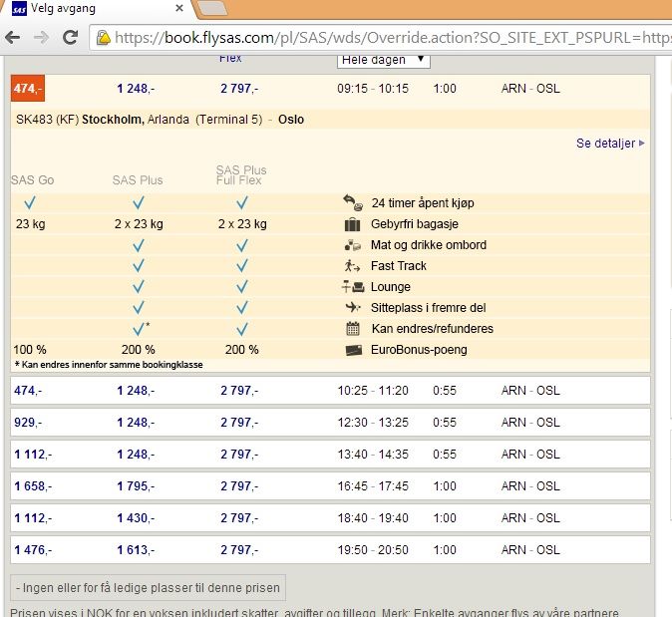The image size is (672, 617).
Task: Select 2 797,- fare for 12:30 departure
Action: pos(239,423)
